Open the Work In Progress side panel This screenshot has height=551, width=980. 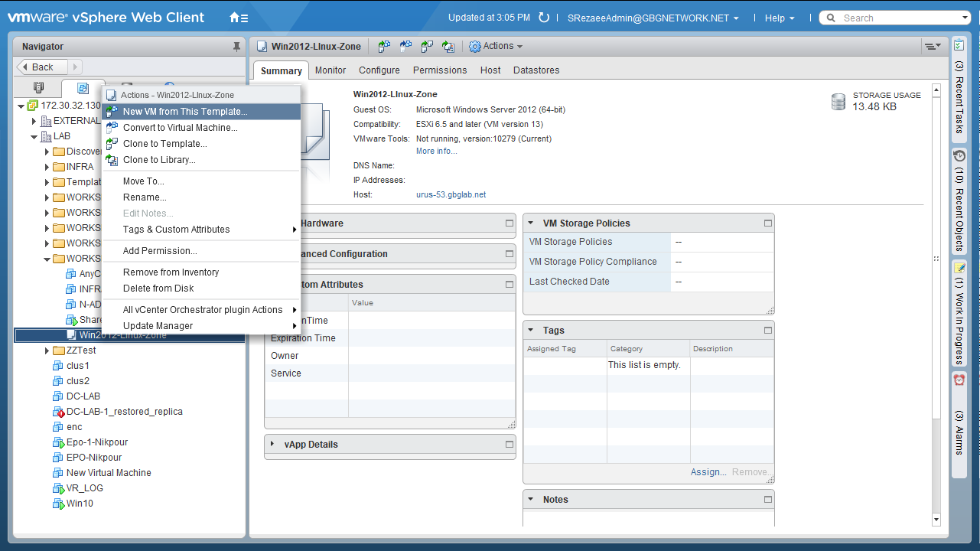coord(959,313)
